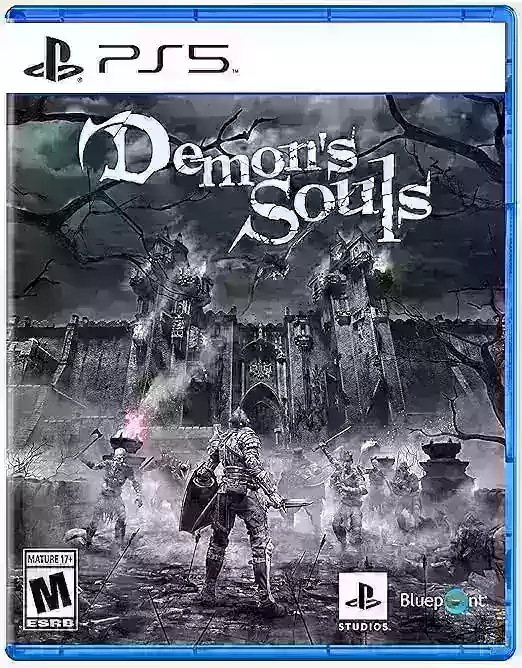Click the PlayStation logo icon at top
The width and height of the screenshot is (522, 668).
[54, 59]
